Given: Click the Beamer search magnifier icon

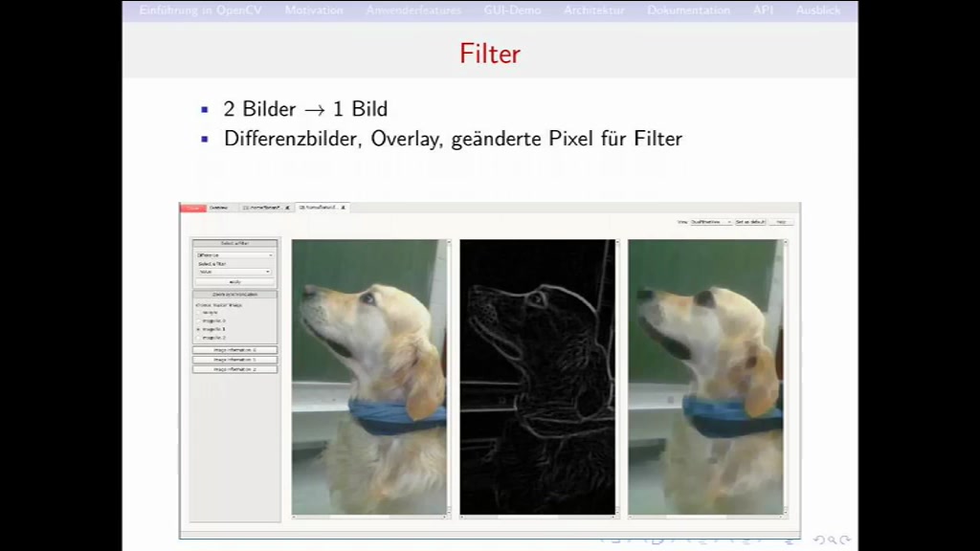Looking at the screenshot, I should 832,540.
